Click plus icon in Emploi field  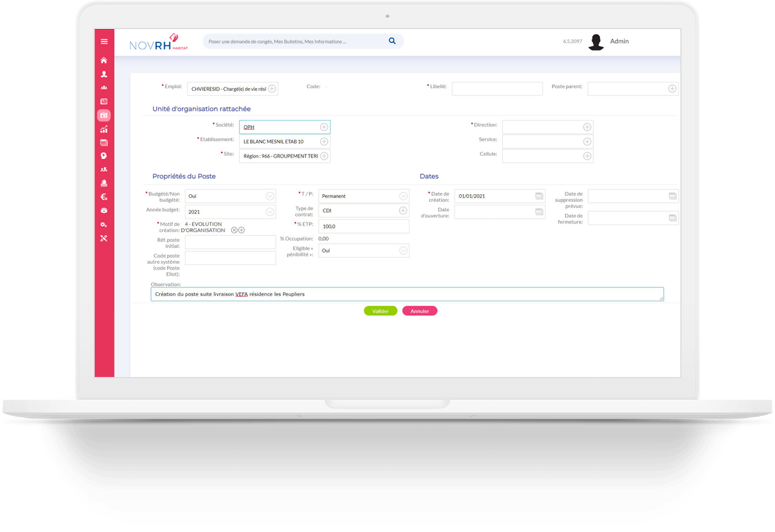[272, 89]
